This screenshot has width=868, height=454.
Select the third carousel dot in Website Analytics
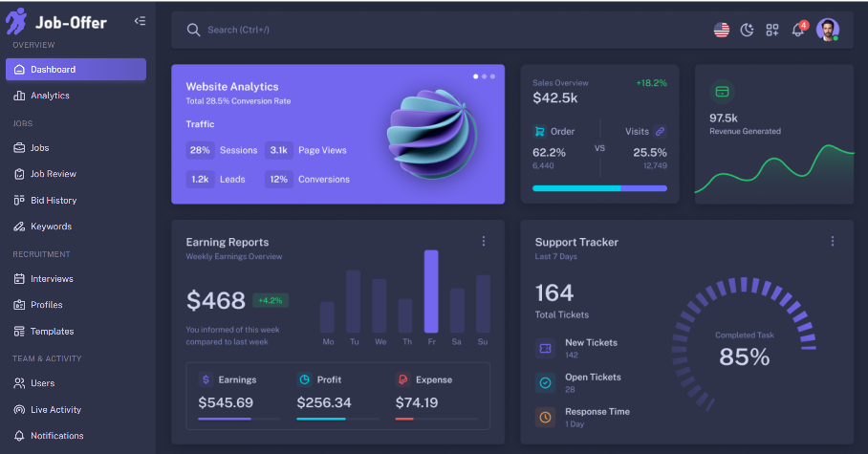click(492, 76)
